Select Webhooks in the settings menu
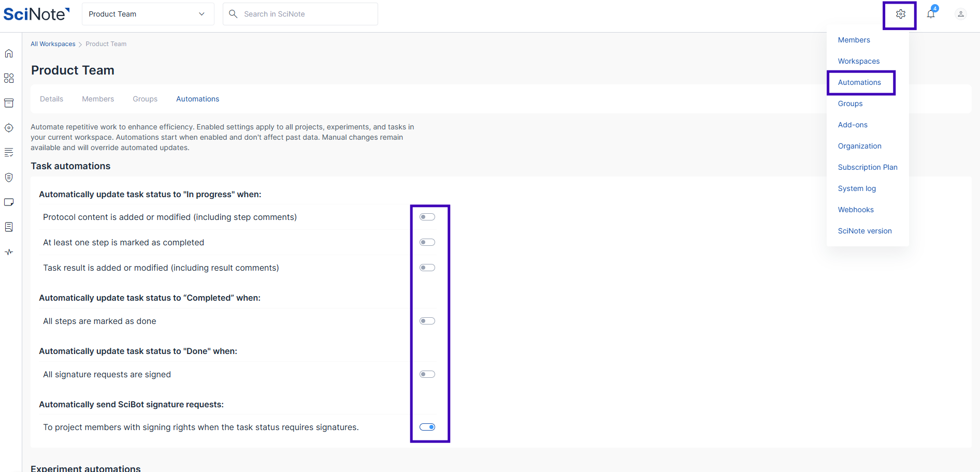Image resolution: width=980 pixels, height=472 pixels. 856,210
